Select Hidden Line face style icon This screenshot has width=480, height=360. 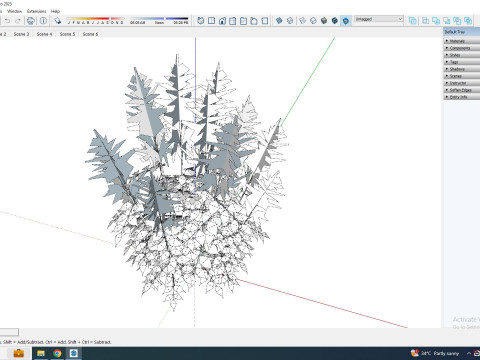pyautogui.click(x=313, y=21)
